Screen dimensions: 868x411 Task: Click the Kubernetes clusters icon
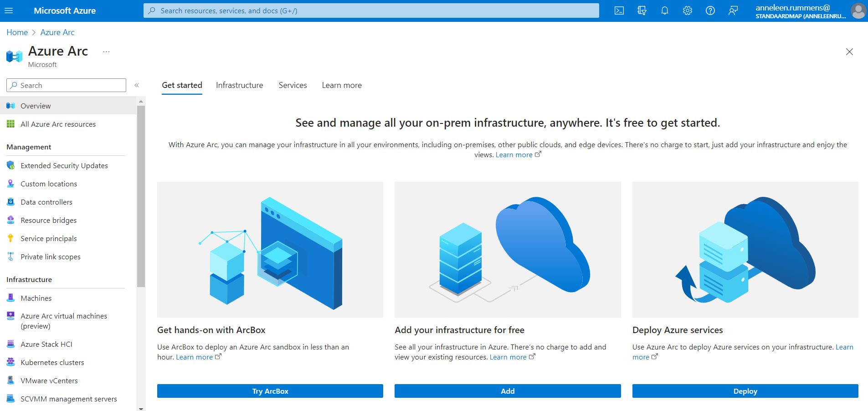[x=10, y=362]
